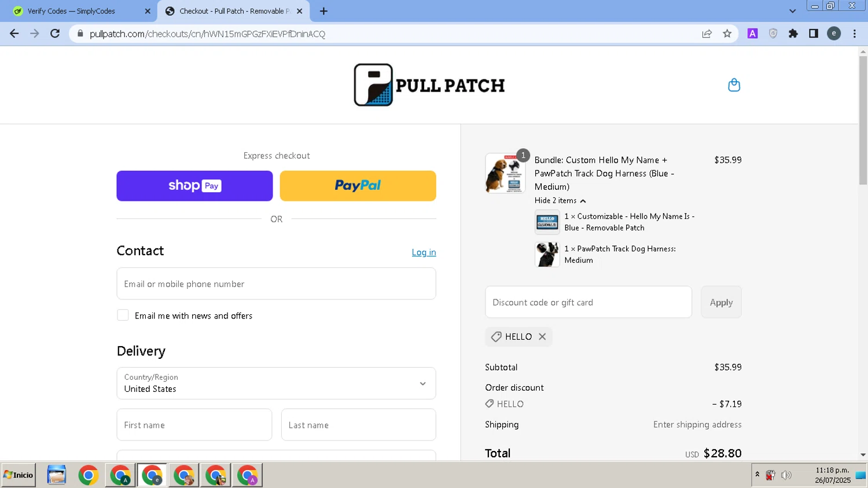Open the Extensions puzzle icon

click(793, 34)
